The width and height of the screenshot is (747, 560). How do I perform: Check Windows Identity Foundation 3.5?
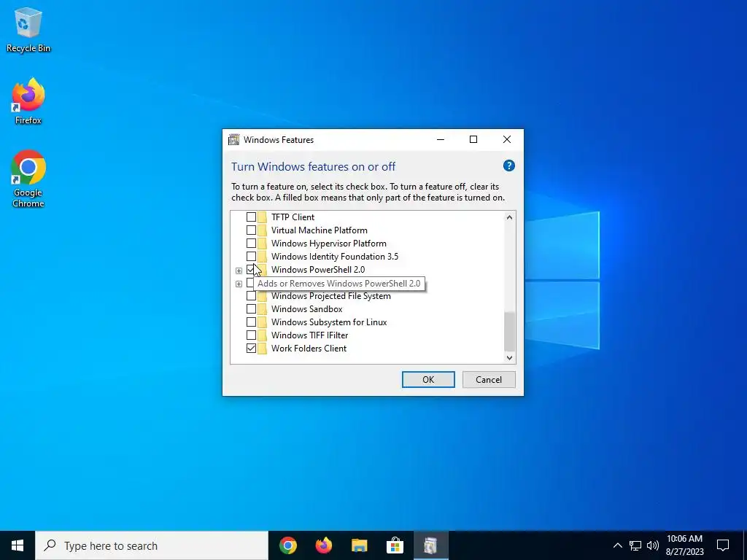click(x=251, y=257)
